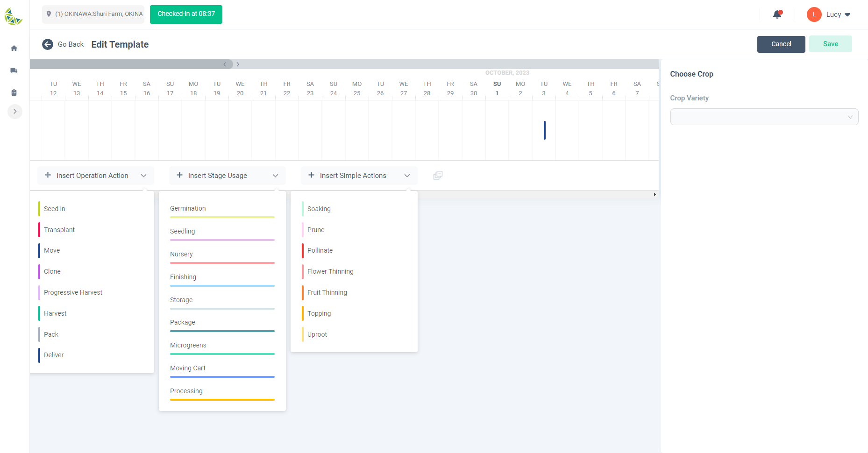Click Checked-in at 08:37 button
Screen dimensions: 868x453
coord(186,14)
